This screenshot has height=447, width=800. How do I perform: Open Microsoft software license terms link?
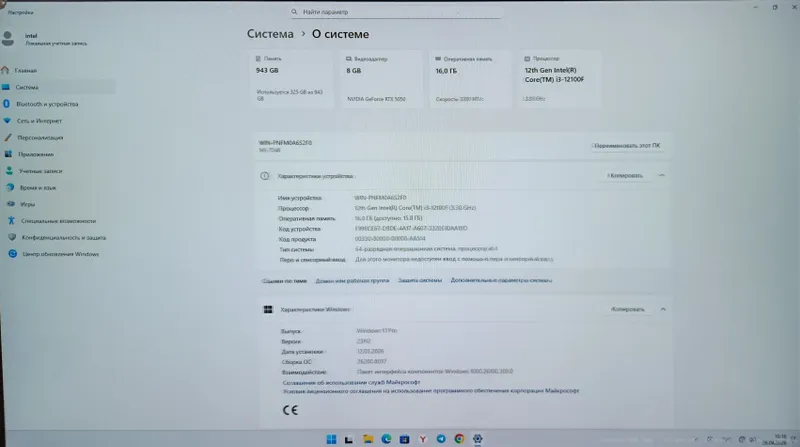tap(431, 391)
